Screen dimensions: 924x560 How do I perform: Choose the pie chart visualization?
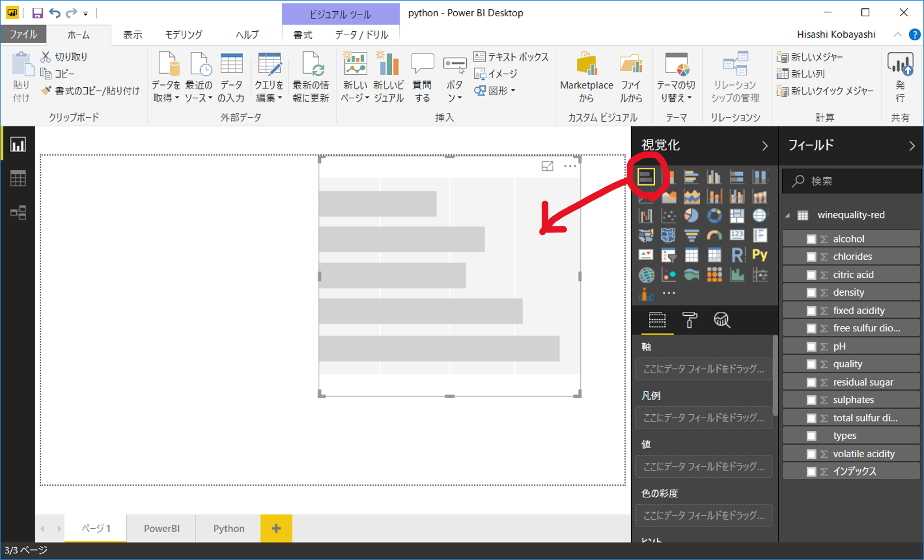tap(691, 216)
